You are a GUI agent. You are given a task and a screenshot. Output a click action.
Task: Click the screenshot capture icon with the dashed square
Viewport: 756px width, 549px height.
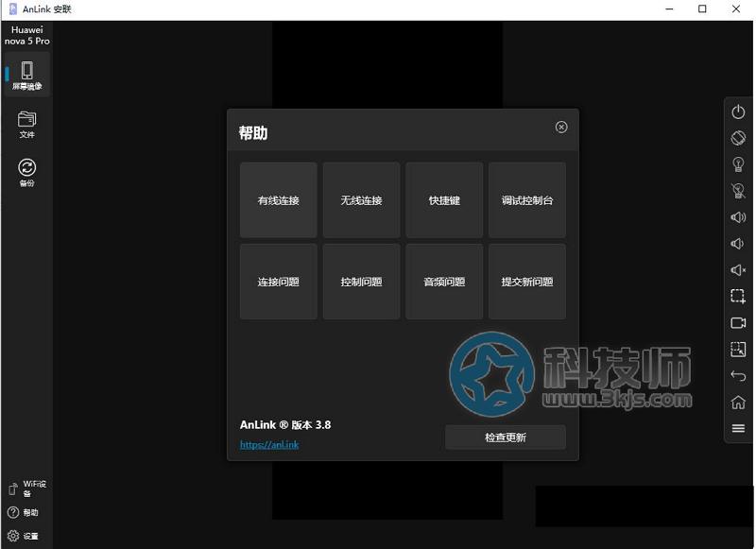click(x=738, y=296)
